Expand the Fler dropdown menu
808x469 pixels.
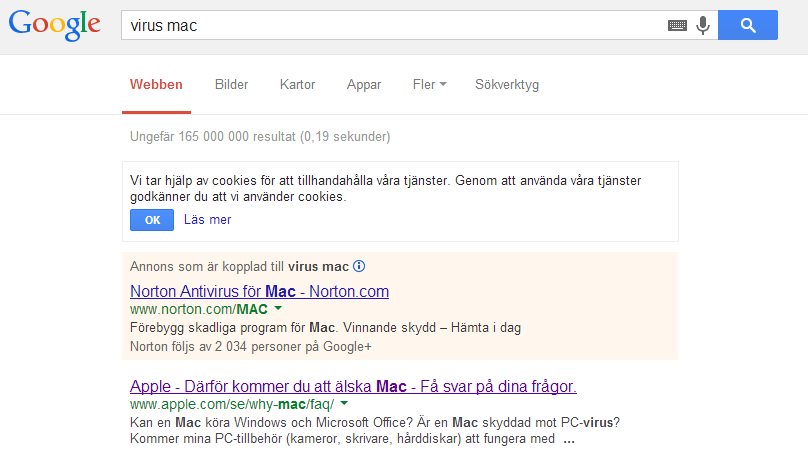point(429,85)
